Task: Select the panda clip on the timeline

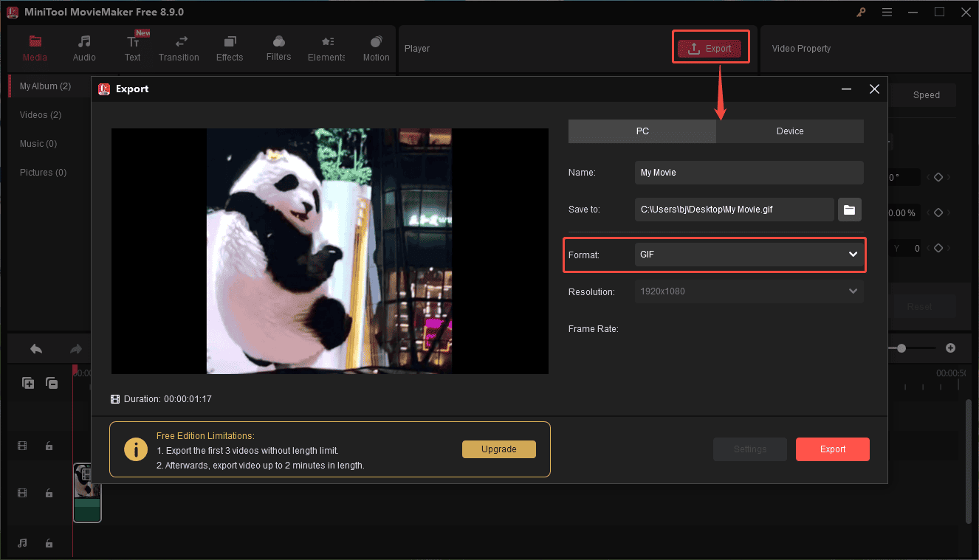Action: coord(87,493)
